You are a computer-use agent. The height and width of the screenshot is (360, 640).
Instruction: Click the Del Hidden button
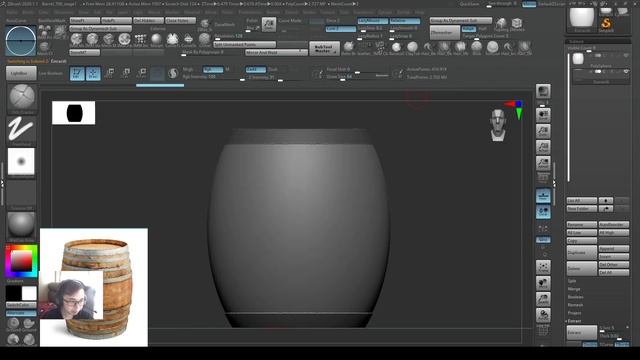(x=149, y=20)
